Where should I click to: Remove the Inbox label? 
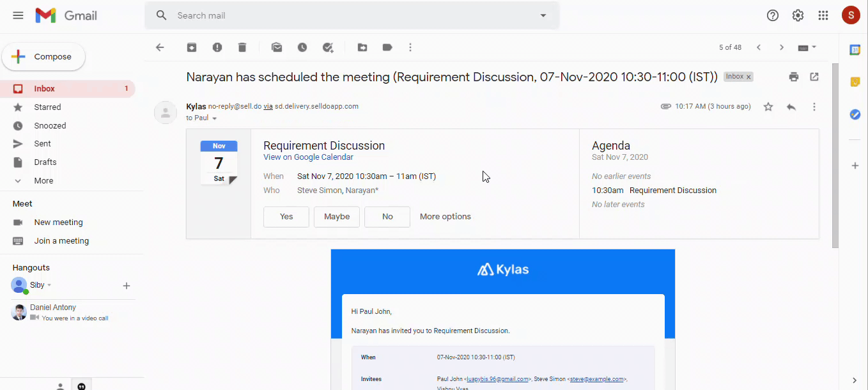(748, 77)
